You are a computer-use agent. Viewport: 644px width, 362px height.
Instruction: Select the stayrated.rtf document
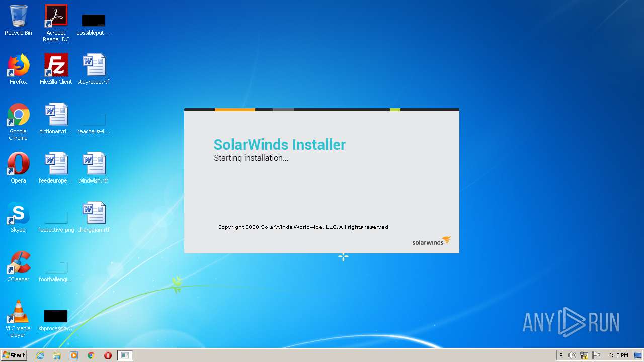point(93,69)
